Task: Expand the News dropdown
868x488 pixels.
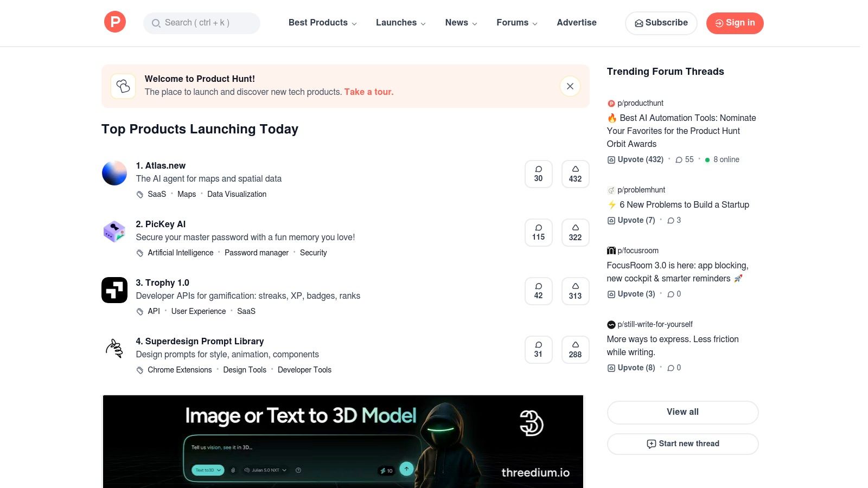Action: [461, 23]
